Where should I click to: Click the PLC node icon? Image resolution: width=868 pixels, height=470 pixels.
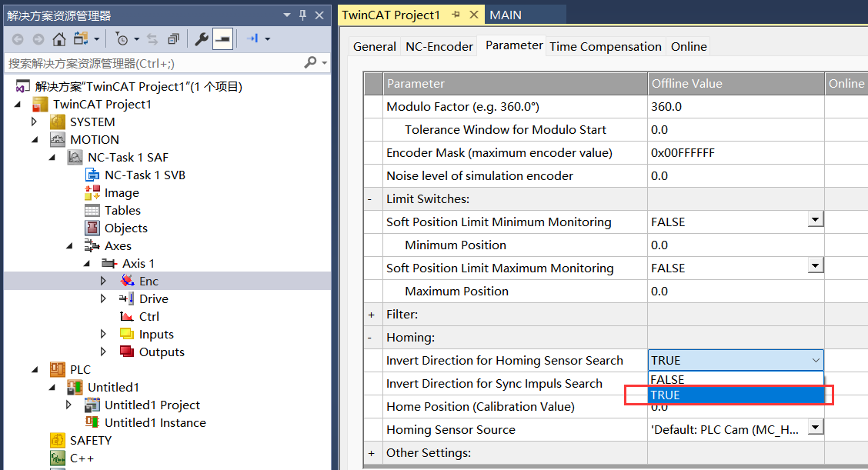tap(58, 369)
